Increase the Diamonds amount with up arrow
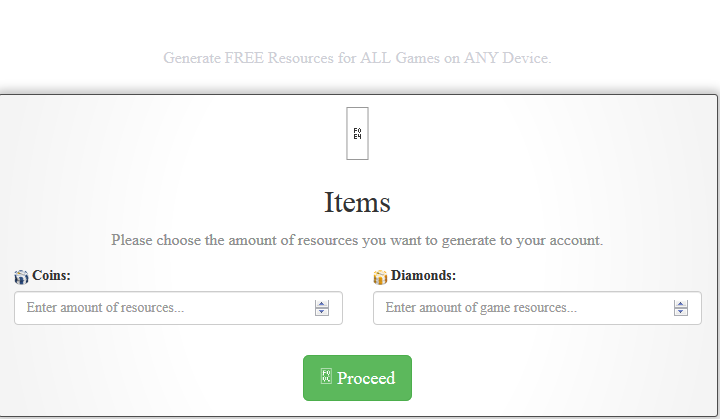The width and height of the screenshot is (720, 419). point(681,304)
